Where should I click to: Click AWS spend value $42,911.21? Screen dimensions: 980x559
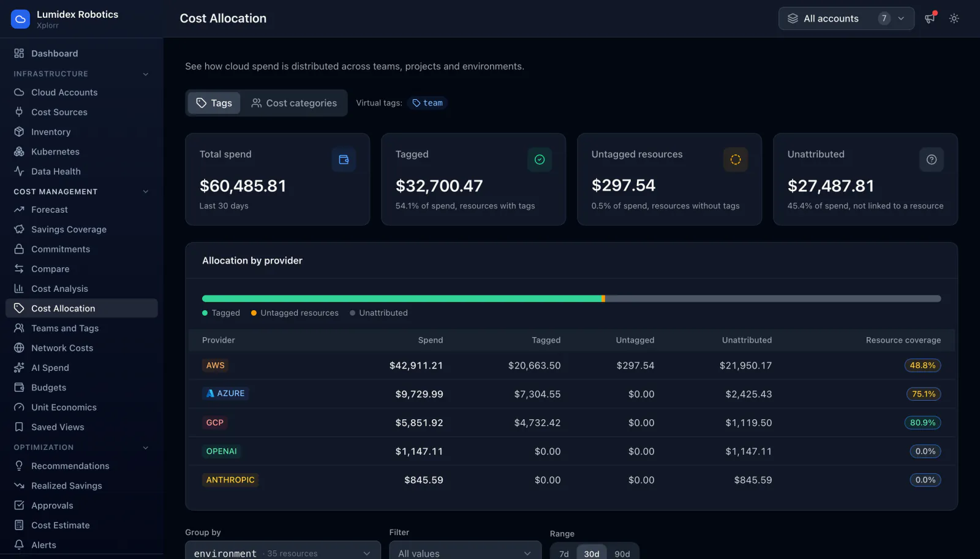pyautogui.click(x=416, y=365)
